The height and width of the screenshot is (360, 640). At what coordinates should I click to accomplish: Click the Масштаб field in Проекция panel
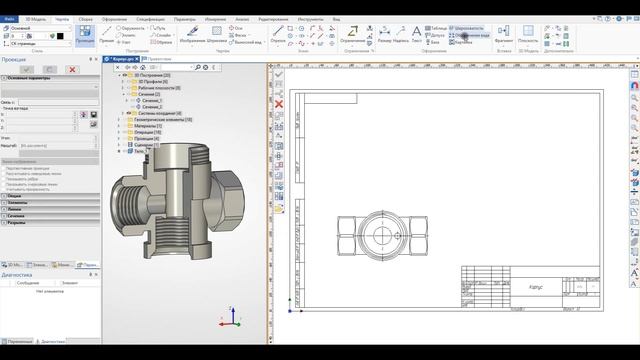click(58, 145)
